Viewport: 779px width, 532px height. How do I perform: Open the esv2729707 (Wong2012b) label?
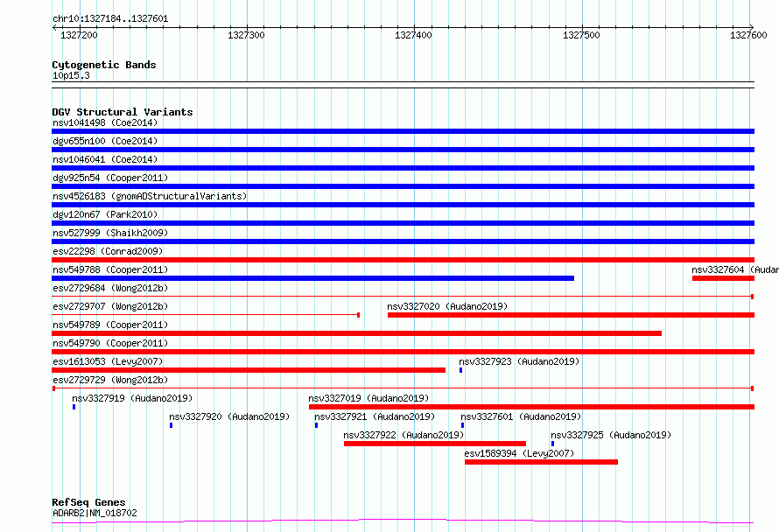tap(110, 306)
